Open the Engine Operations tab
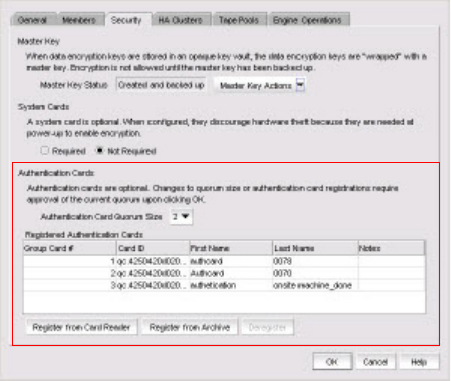 point(308,20)
